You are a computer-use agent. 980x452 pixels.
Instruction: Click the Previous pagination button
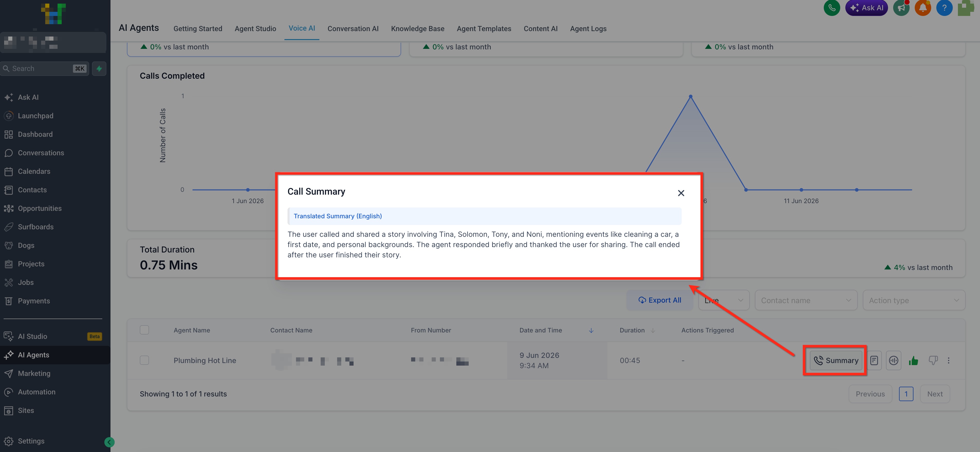click(x=870, y=394)
